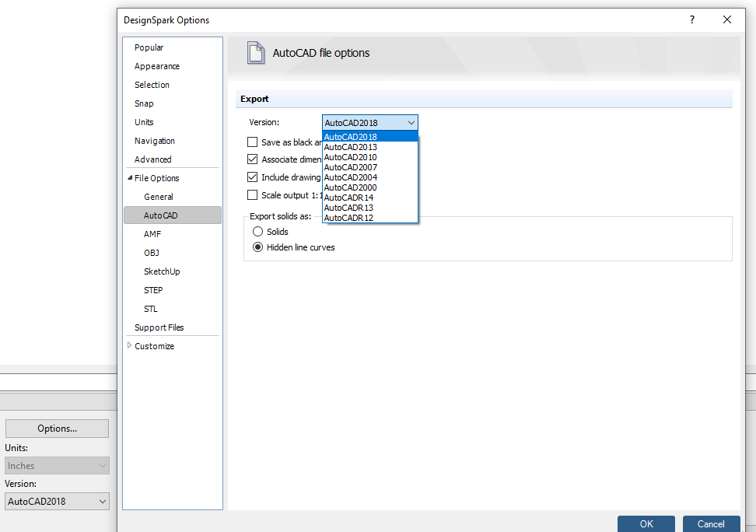Viewport: 756px width, 532px height.
Task: Choose AutoCAD2000 from the version list
Action: pyautogui.click(x=369, y=187)
